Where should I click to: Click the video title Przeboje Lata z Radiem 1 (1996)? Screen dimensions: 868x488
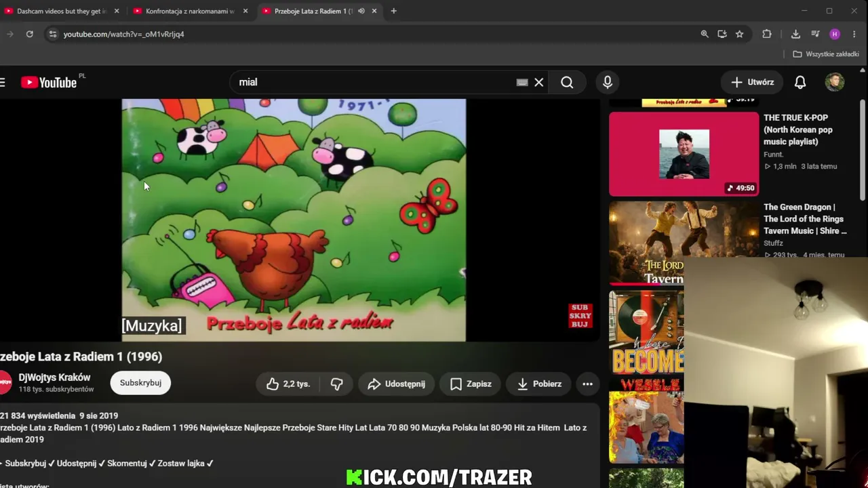click(x=81, y=357)
